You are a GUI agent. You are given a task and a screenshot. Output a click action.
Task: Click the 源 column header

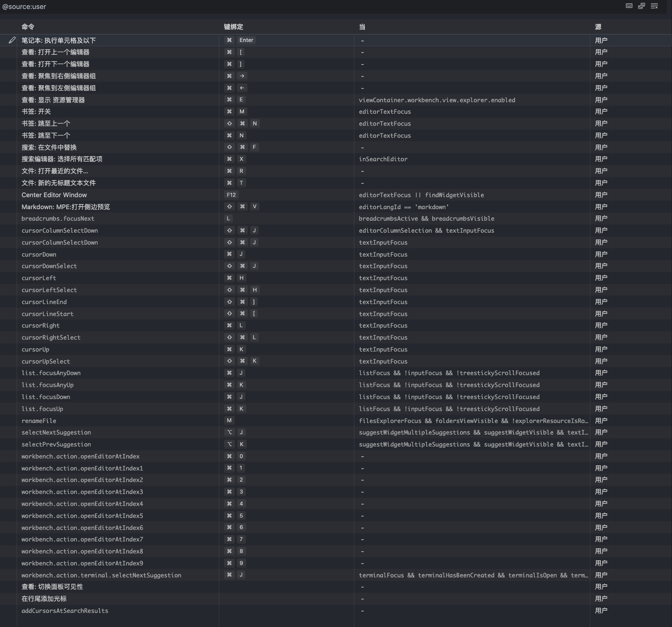tap(598, 27)
